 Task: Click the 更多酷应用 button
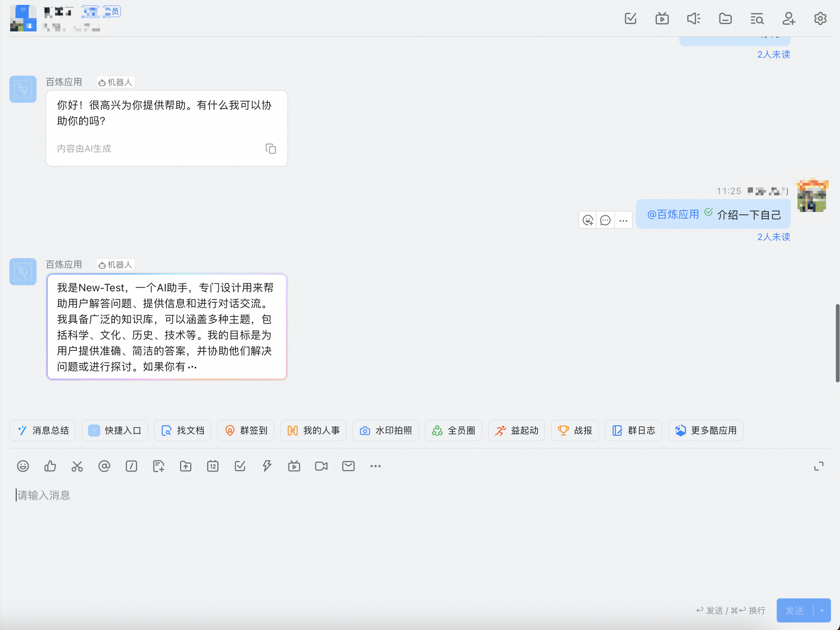coord(706,431)
